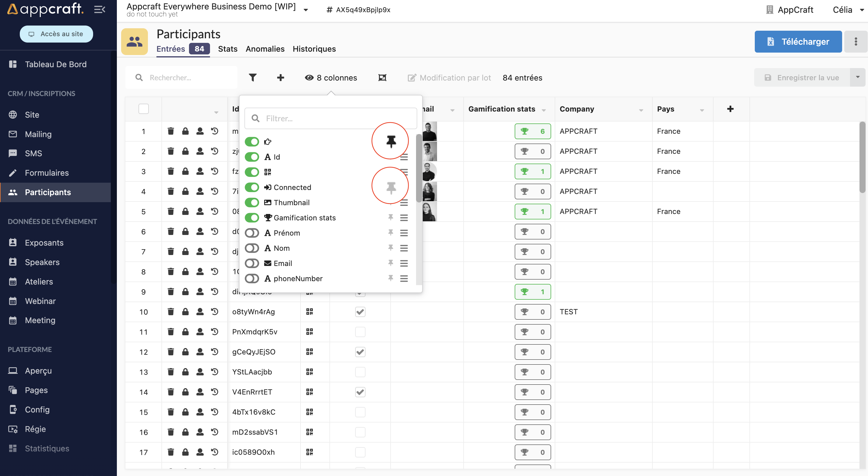868x476 pixels.
Task: Open history for row 2 entry
Action: click(x=215, y=151)
